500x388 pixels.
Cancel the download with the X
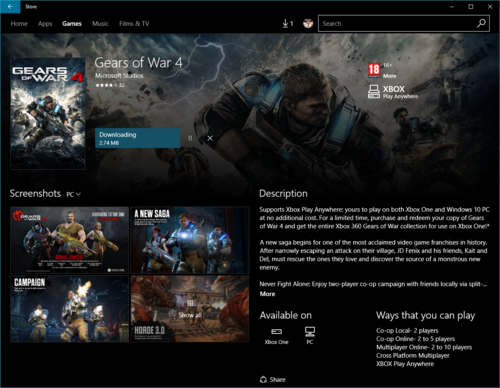pyautogui.click(x=210, y=138)
